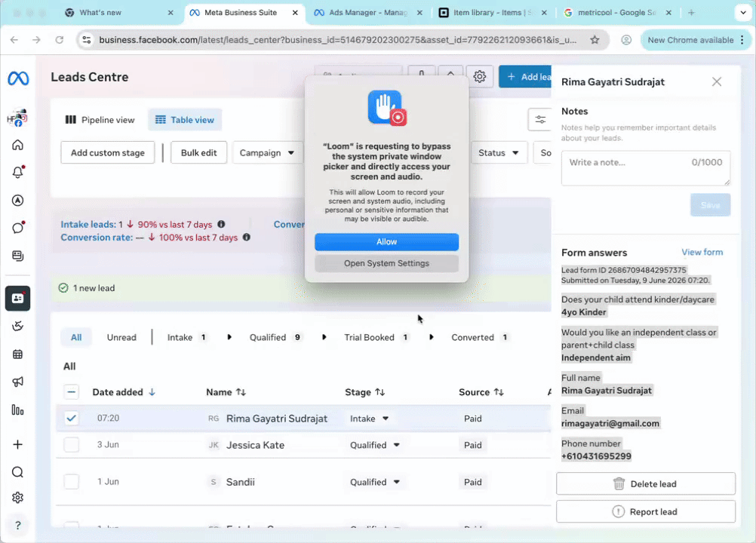Select the All leads tab

[x=76, y=337]
